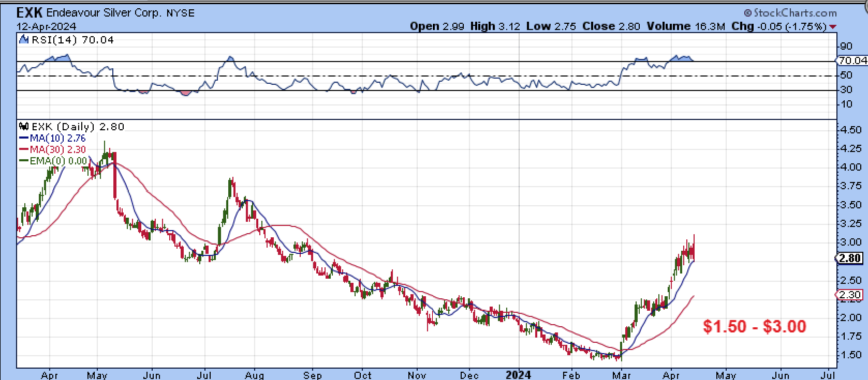Click the red $1.50 - $3.00 range text
This screenshot has height=380, width=868.
tap(755, 327)
